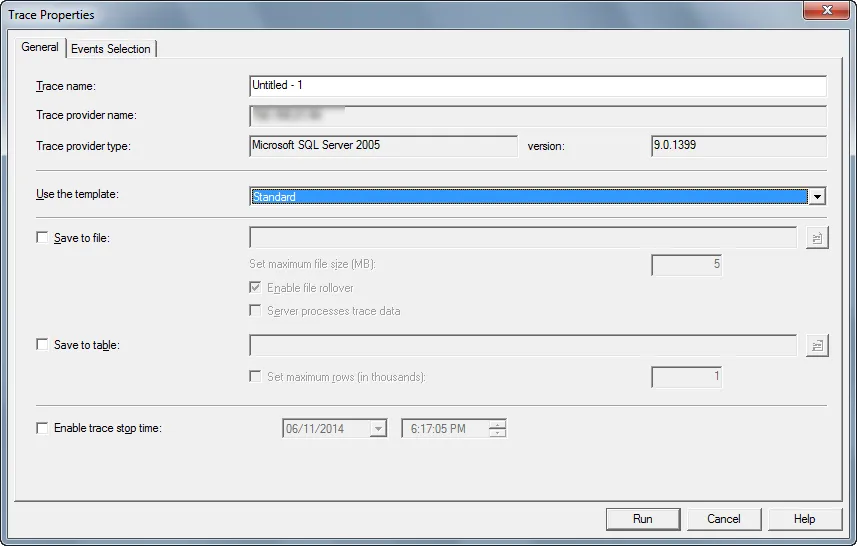The image size is (857, 546).
Task: Increase stop time with spinner up arrow
Action: [497, 424]
